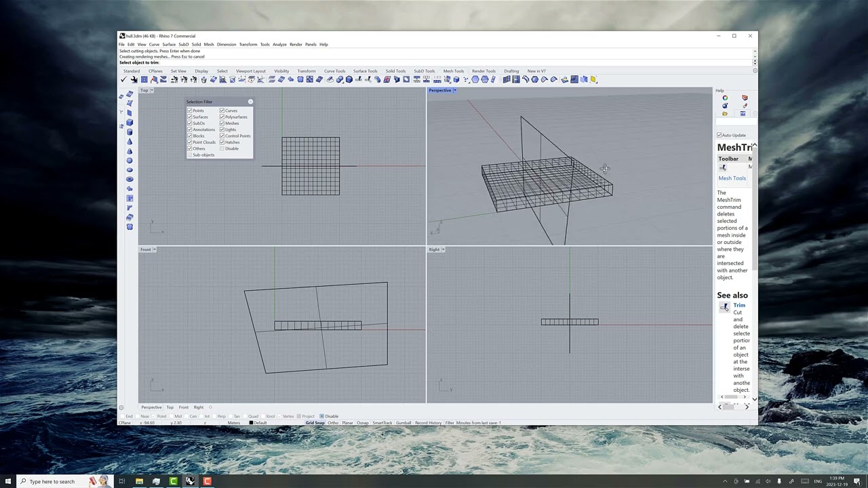Select the mesh torus icon in left toolbar
The height and width of the screenshot is (488, 868).
point(130,179)
